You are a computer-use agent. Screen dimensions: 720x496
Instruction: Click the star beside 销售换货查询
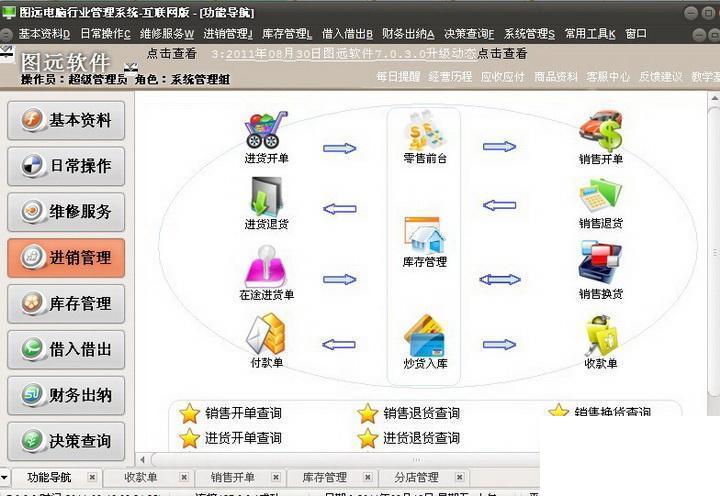[x=558, y=410]
